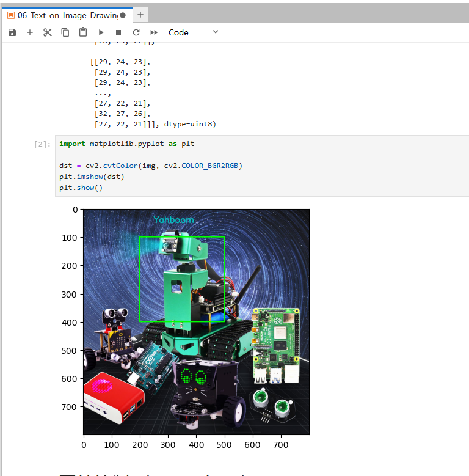Interrupt the kernel with the stop icon

click(118, 32)
